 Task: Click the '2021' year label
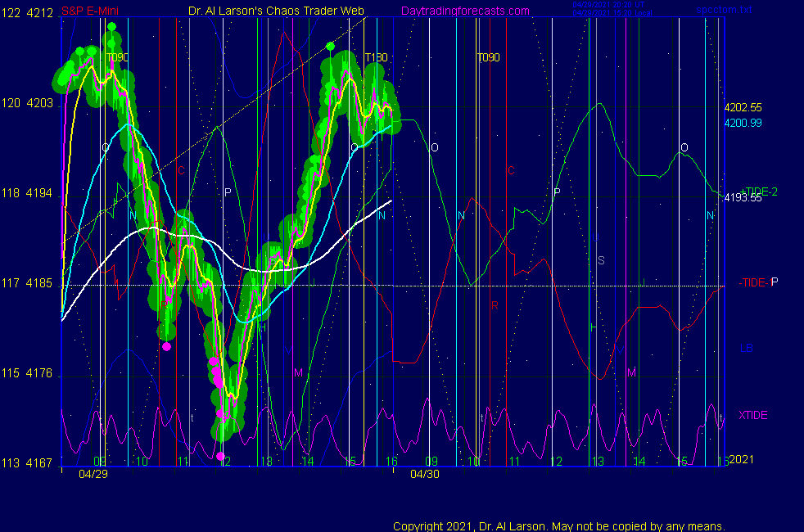[742, 459]
